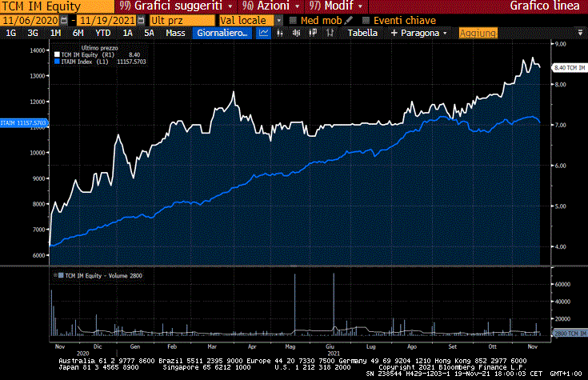The height and width of the screenshot is (380, 588).
Task: Open the Grafici suggeriti dropdown
Action: coord(176,6)
